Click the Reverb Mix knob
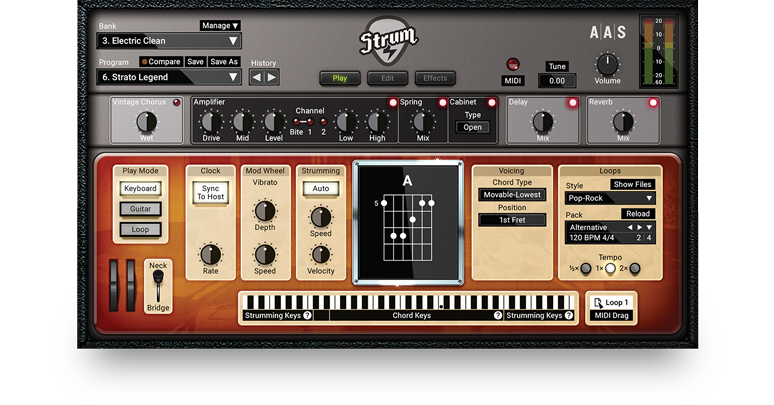774x405 pixels. [623, 122]
